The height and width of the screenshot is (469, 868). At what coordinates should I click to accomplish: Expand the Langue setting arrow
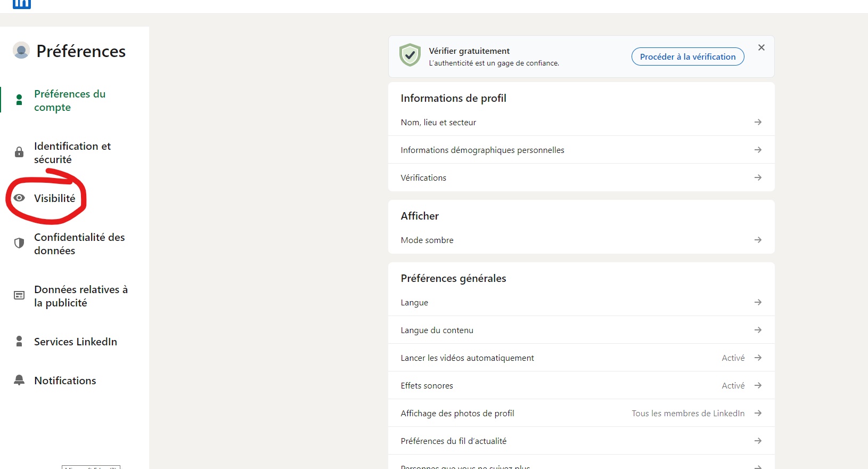pyautogui.click(x=758, y=302)
